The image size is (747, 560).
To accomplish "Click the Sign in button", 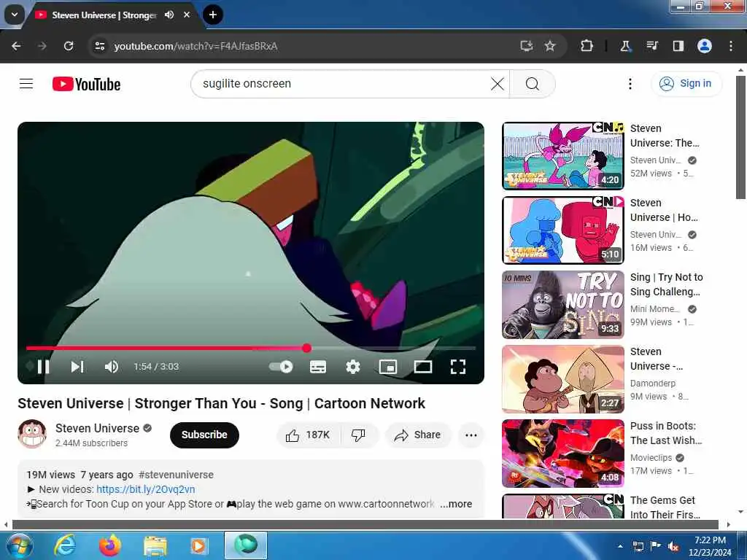I will click(686, 84).
